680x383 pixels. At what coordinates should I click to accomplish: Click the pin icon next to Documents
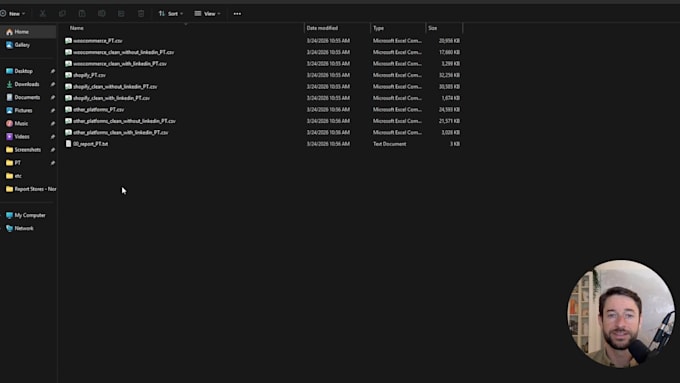tap(52, 97)
